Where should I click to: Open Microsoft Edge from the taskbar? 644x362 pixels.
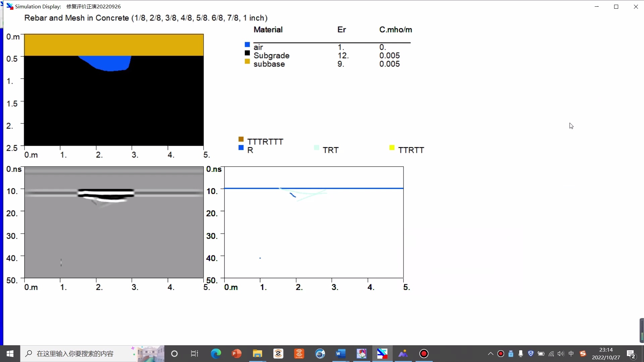click(216, 354)
